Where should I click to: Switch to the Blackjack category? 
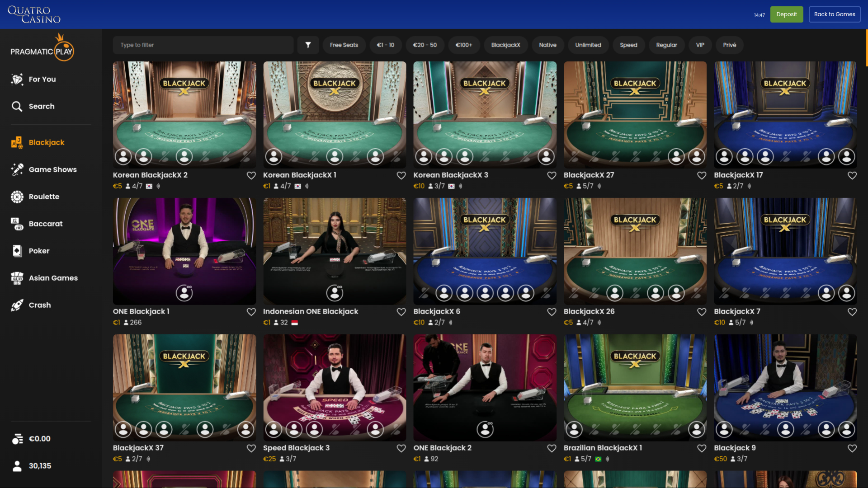coord(46,142)
